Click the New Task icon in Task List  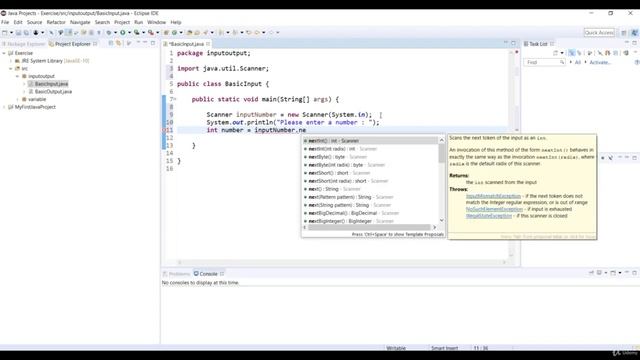click(556, 53)
